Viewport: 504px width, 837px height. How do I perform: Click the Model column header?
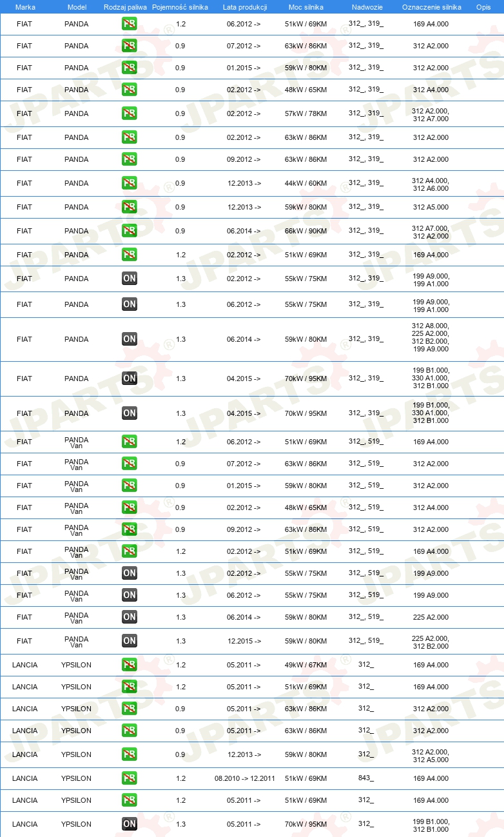77,7
